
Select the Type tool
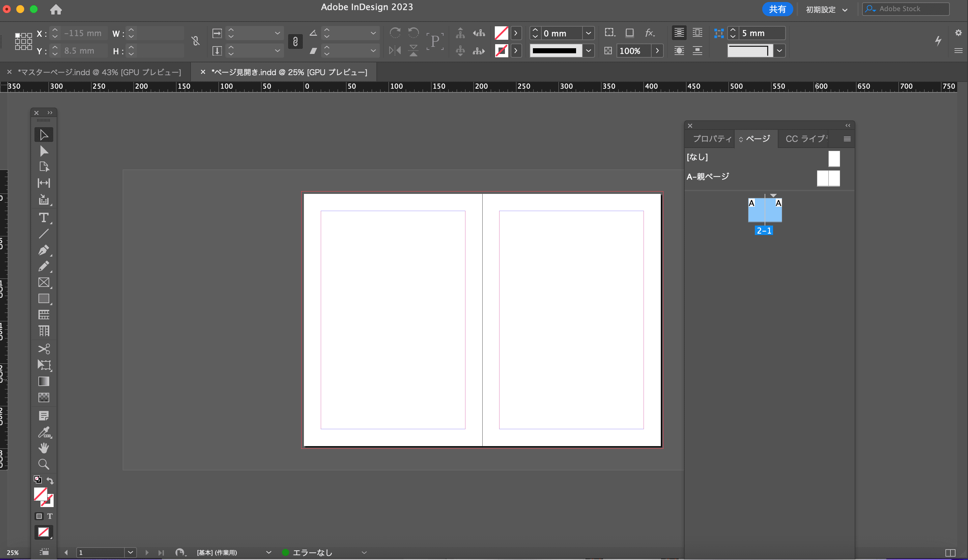tap(44, 218)
